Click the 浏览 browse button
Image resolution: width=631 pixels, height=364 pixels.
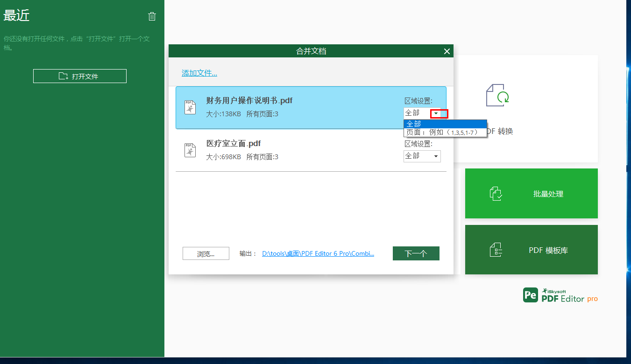(x=206, y=253)
